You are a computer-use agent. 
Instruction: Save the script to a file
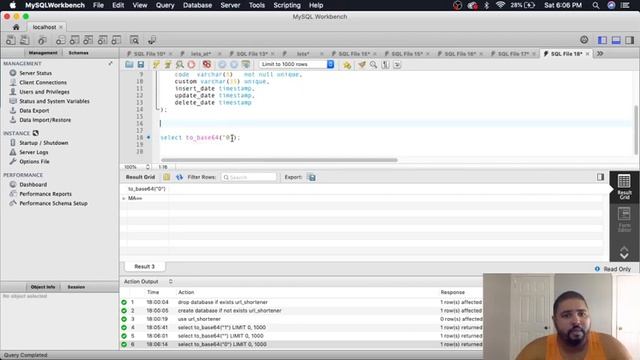point(141,64)
